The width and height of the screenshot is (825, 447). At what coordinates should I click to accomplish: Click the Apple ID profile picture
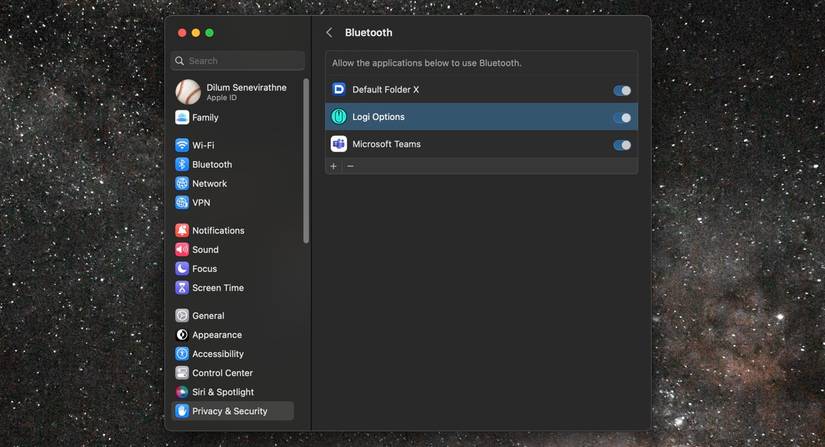point(188,92)
